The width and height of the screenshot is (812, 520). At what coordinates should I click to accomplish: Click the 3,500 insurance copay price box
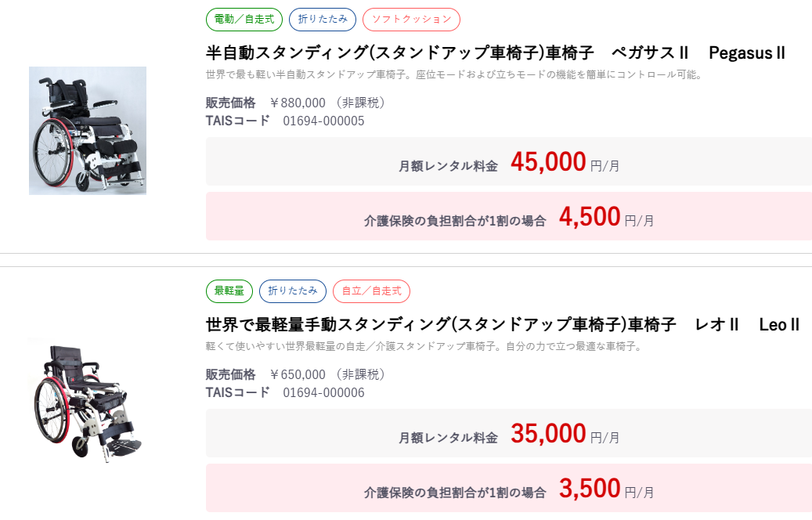[508, 489]
